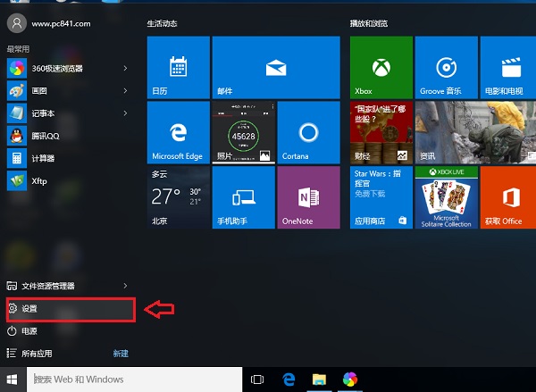The width and height of the screenshot is (536, 392).
Task: Open the 手机助手 tile
Action: point(243,197)
